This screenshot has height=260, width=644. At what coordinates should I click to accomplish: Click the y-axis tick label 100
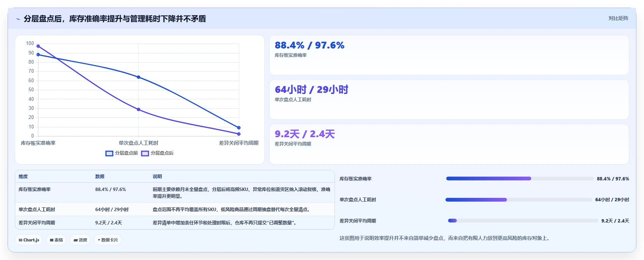point(30,44)
